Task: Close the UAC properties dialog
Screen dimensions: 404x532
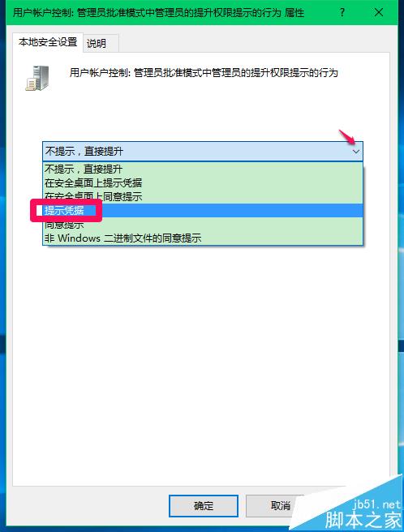Action: (379, 12)
